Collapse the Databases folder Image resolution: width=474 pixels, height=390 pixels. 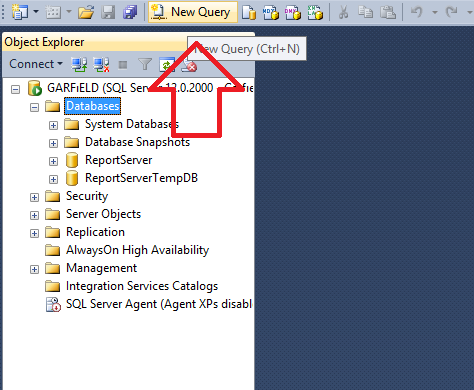pyautogui.click(x=34, y=107)
